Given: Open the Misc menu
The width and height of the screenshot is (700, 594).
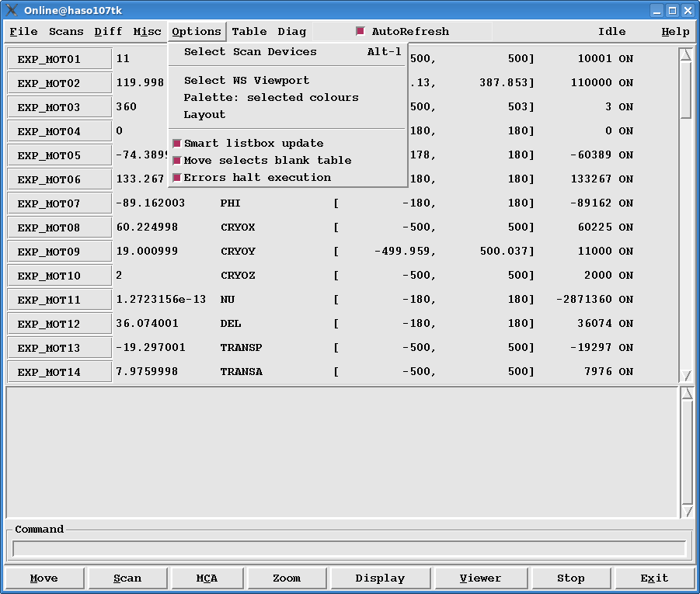Looking at the screenshot, I should 147,32.
